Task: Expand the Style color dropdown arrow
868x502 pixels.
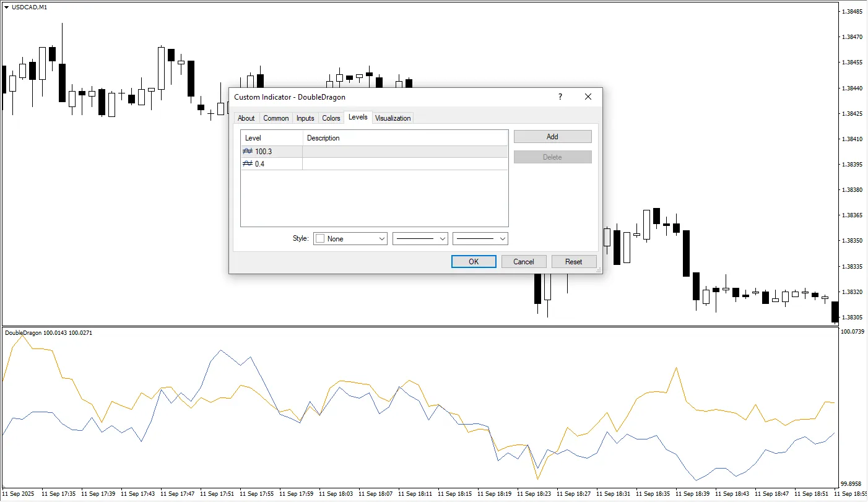Action: (x=381, y=239)
